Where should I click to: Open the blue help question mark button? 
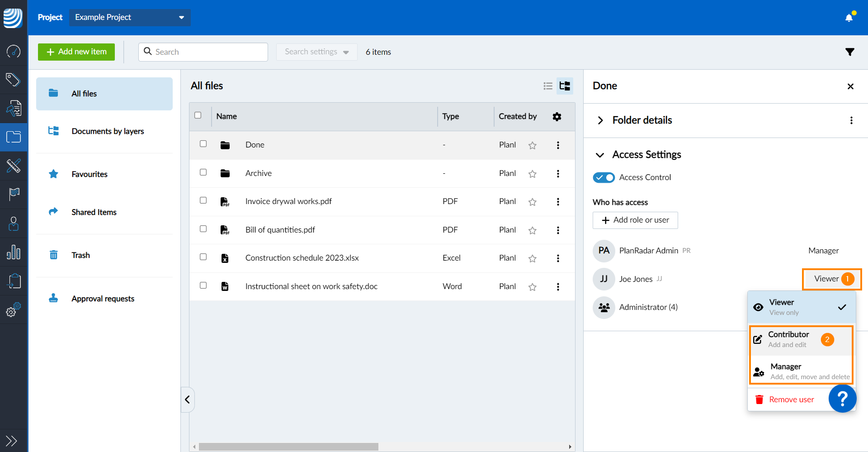(842, 399)
